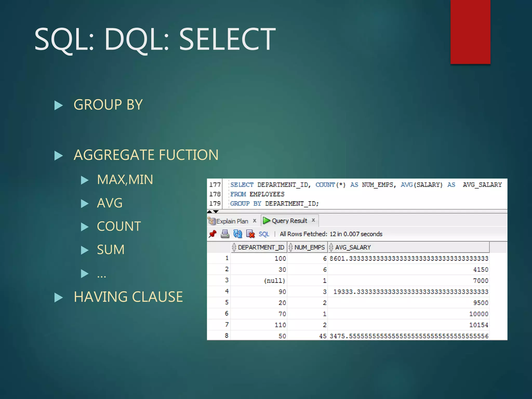Screen dimensions: 532x399
Task: Click the down arrow on the pane splitter
Action: [x=216, y=212]
